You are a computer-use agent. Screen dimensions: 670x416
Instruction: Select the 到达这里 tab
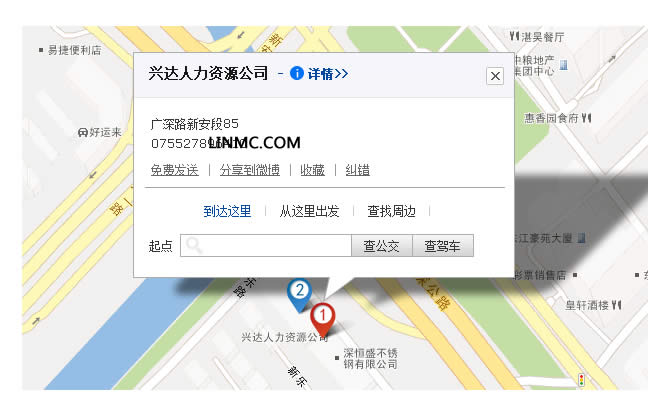click(x=227, y=211)
